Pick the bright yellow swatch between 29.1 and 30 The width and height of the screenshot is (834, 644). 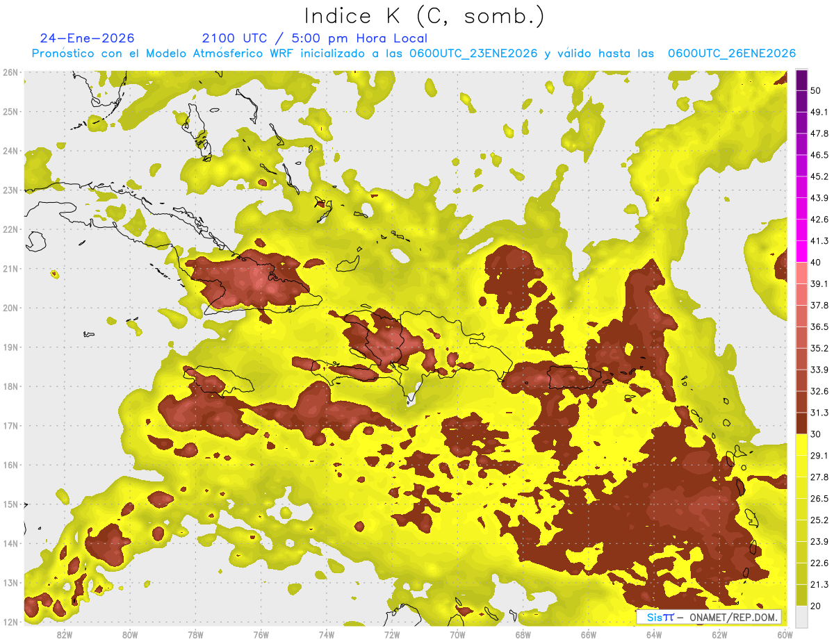pos(802,445)
